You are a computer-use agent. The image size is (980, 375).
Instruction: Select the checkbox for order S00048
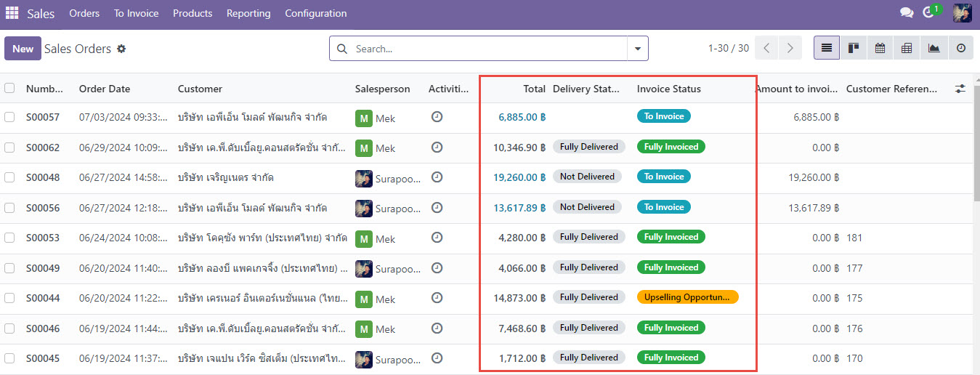click(x=9, y=177)
